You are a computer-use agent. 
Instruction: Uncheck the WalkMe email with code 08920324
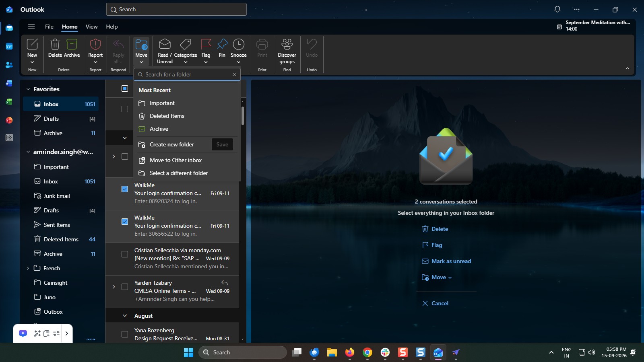(x=125, y=189)
